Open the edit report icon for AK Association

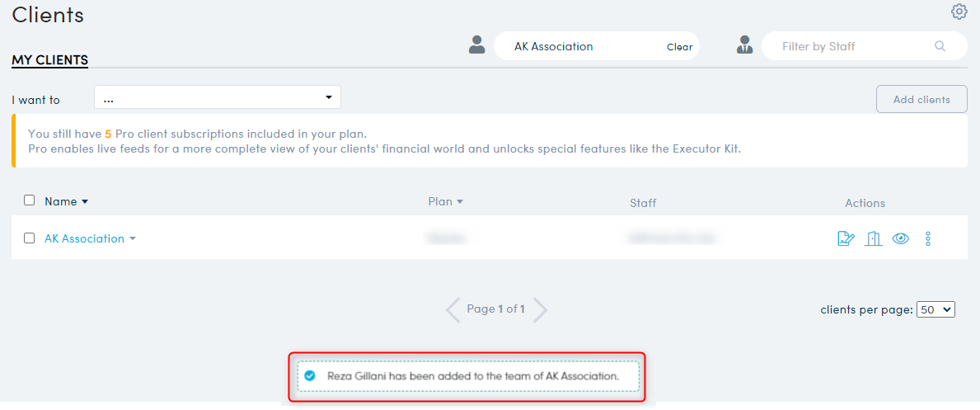[846, 238]
